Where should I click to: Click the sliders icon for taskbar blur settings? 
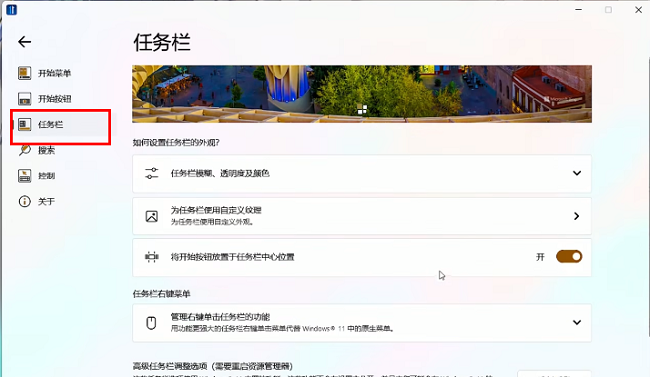(152, 173)
